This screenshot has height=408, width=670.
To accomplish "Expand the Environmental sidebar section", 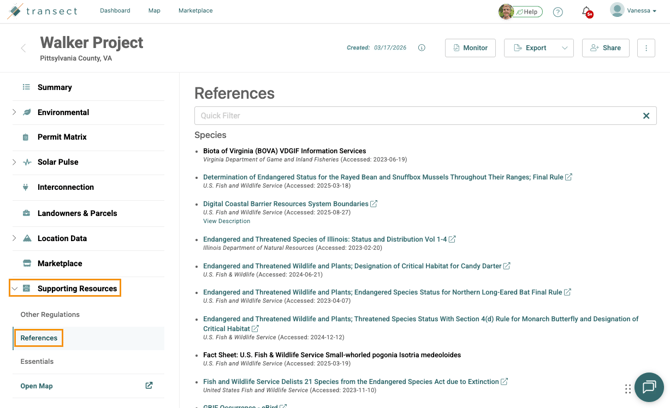I will point(14,113).
